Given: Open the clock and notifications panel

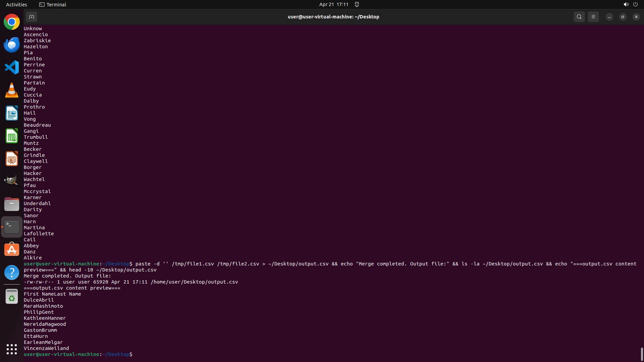Looking at the screenshot, I should [x=334, y=4].
